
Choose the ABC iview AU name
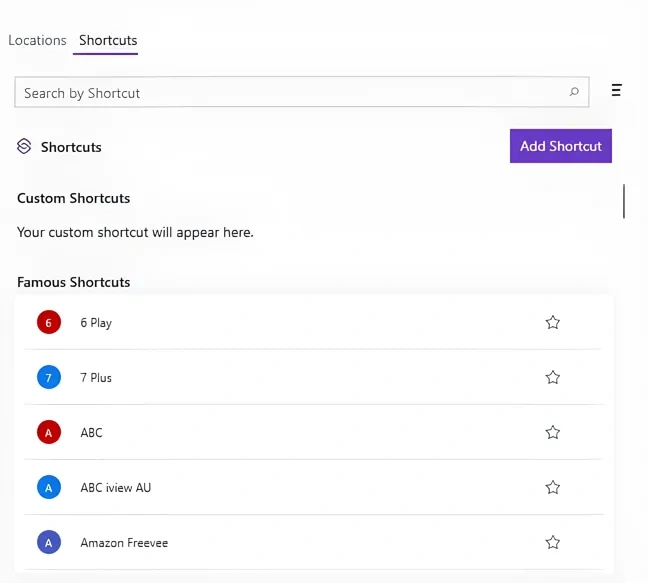[x=116, y=488]
